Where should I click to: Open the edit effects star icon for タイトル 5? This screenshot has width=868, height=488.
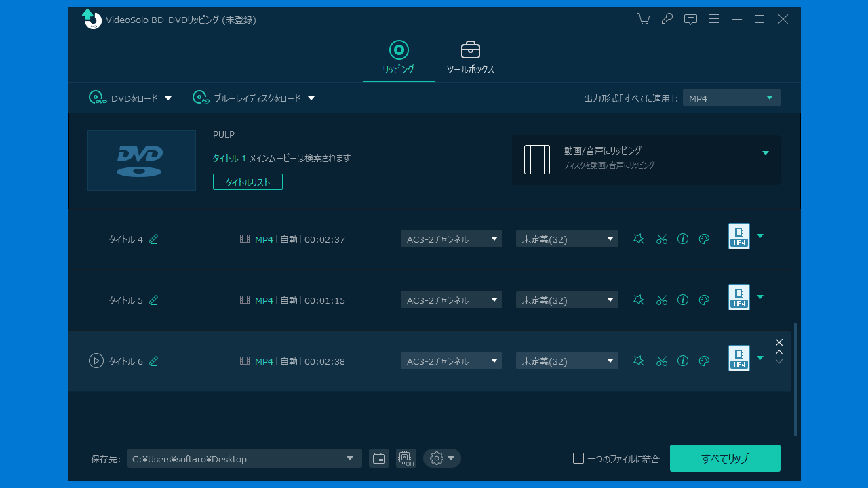(x=639, y=300)
